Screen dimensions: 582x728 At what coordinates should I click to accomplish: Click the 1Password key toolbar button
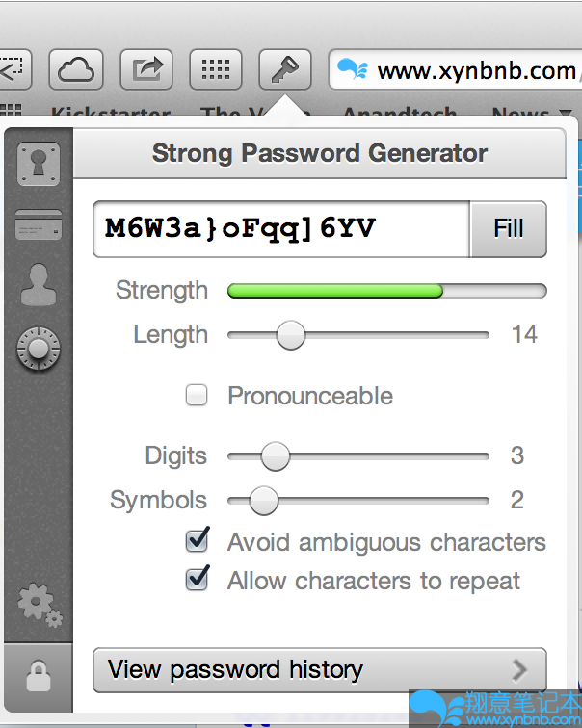point(284,68)
